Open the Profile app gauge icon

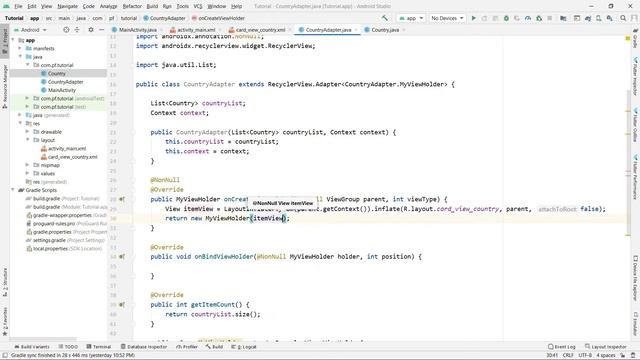[x=528, y=18]
